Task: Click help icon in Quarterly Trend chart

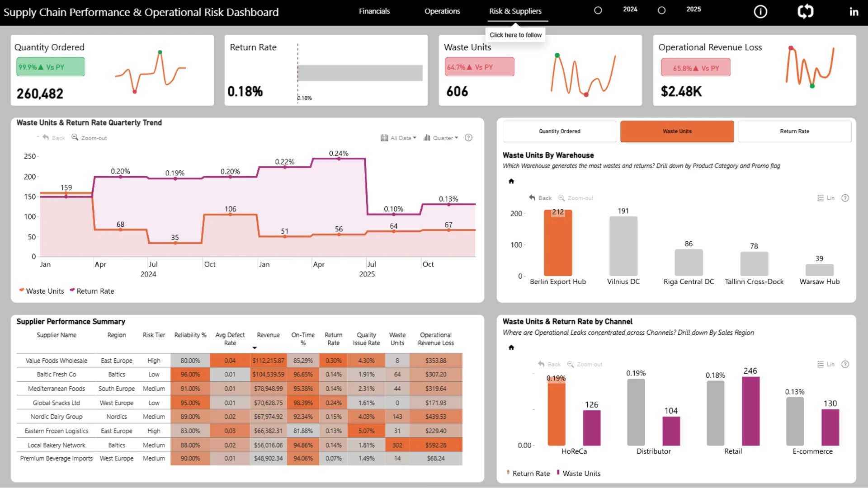Action: (468, 138)
